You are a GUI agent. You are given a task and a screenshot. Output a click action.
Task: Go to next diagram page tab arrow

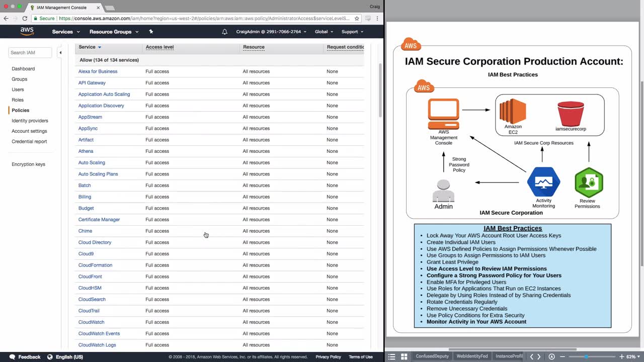539,357
